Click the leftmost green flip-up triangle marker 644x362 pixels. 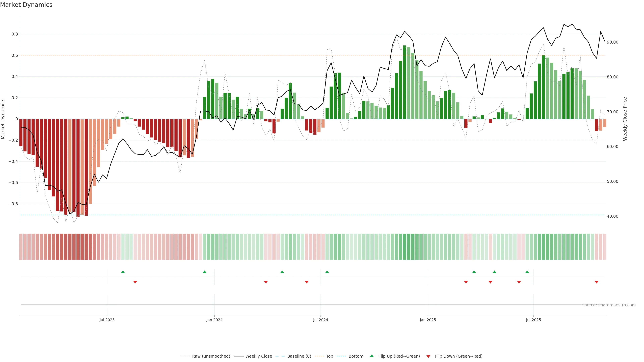click(123, 272)
